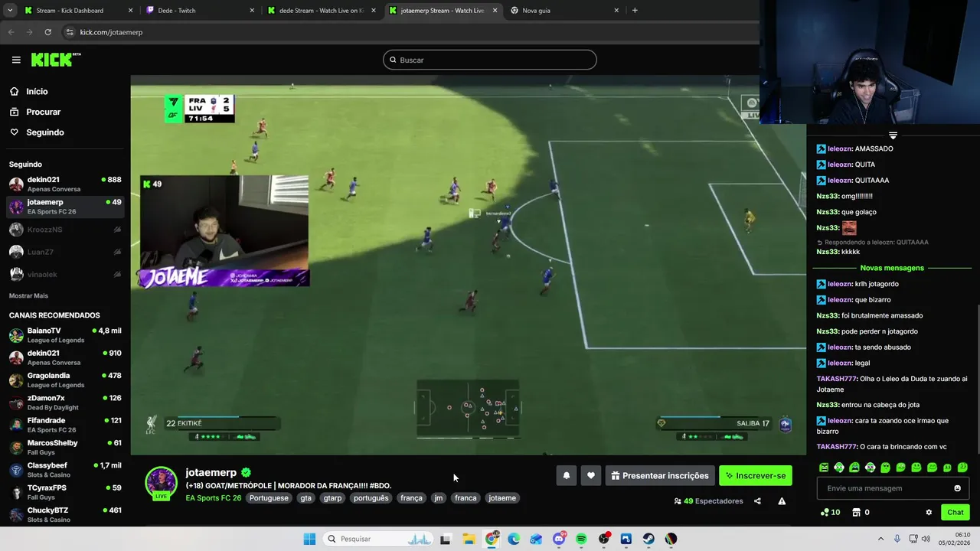Open vinaolek followed channel
The height and width of the screenshot is (551, 980).
point(65,274)
